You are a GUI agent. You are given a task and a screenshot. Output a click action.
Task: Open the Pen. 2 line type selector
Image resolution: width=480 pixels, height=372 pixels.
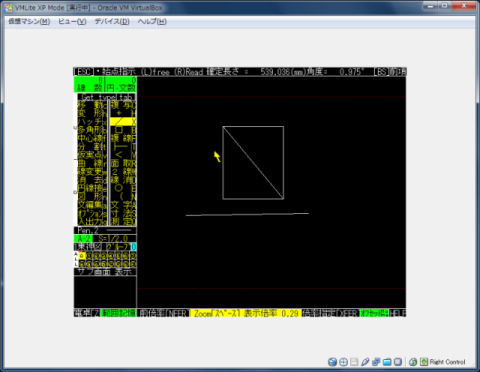pyautogui.click(x=105, y=230)
